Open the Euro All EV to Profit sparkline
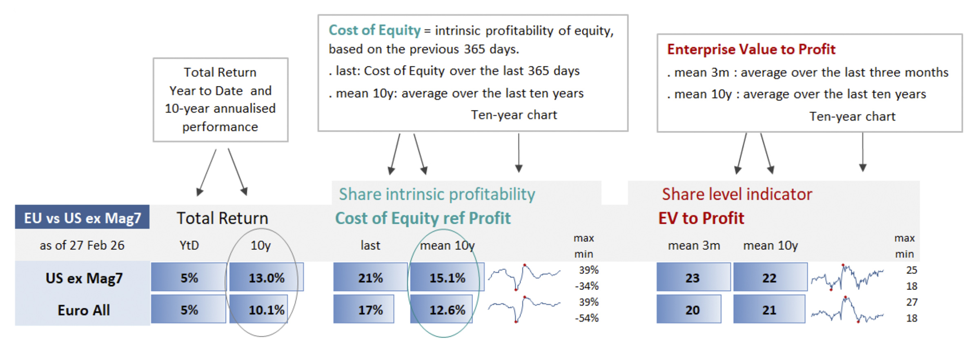 pos(847,310)
